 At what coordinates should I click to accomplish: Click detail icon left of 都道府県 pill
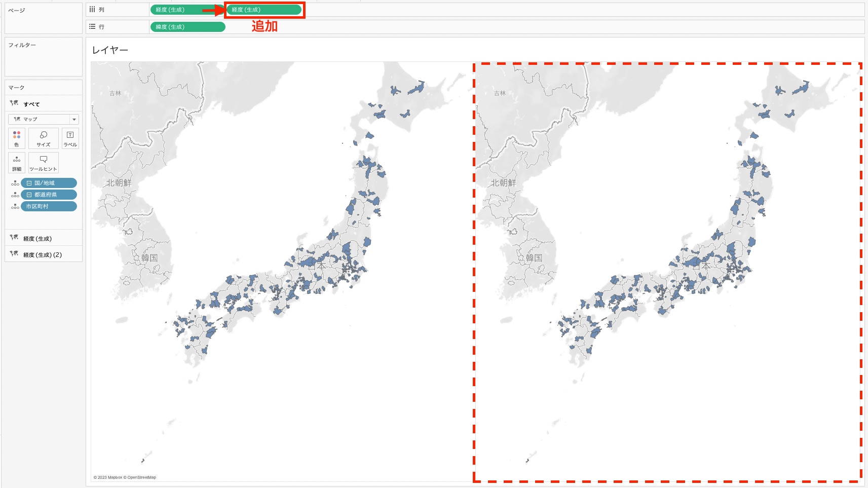coord(15,195)
